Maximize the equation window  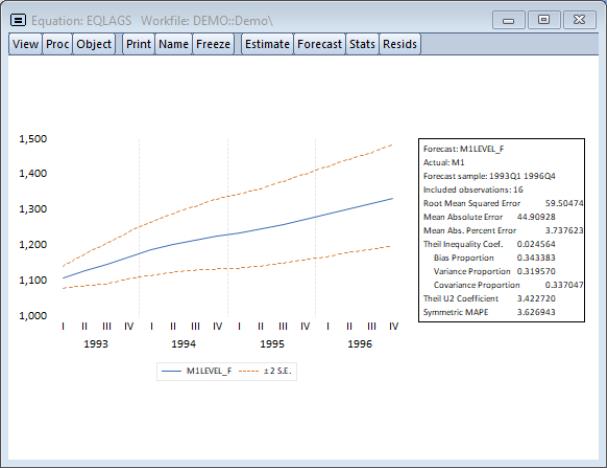pyautogui.click(x=543, y=20)
